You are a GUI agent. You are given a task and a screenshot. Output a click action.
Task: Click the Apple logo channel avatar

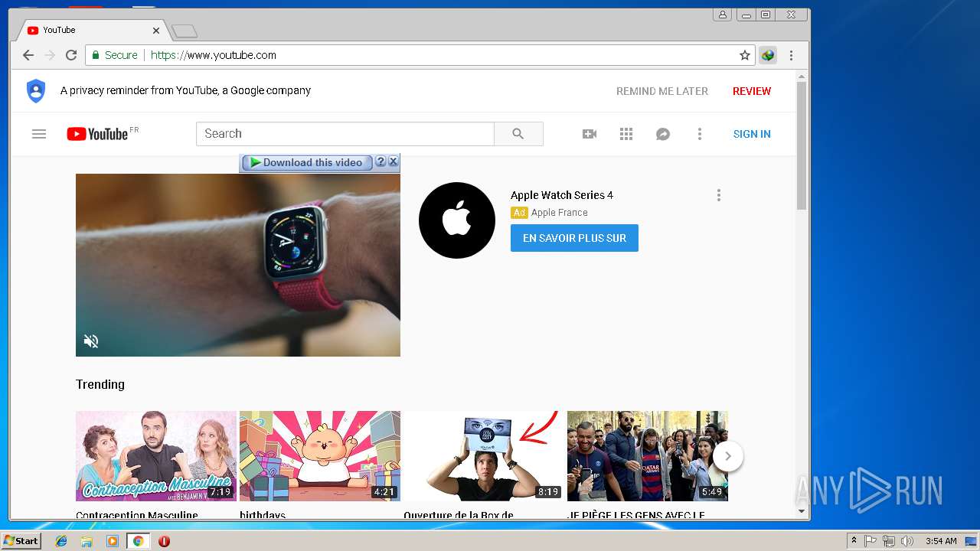click(457, 220)
